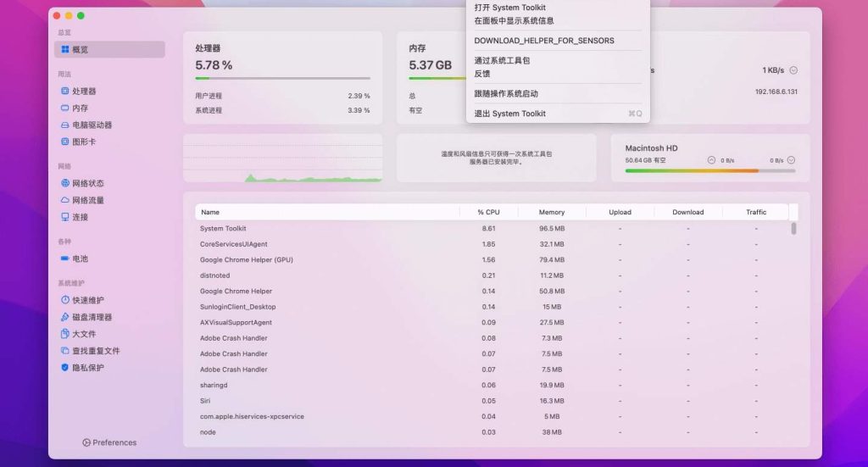Click the process list vertical scrollbar

794,229
